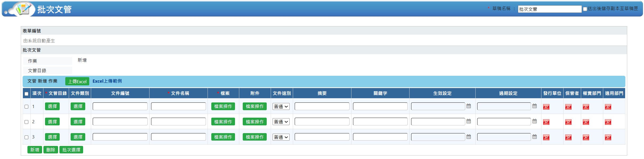Toggle the select-all checkbox in table header

click(x=26, y=94)
